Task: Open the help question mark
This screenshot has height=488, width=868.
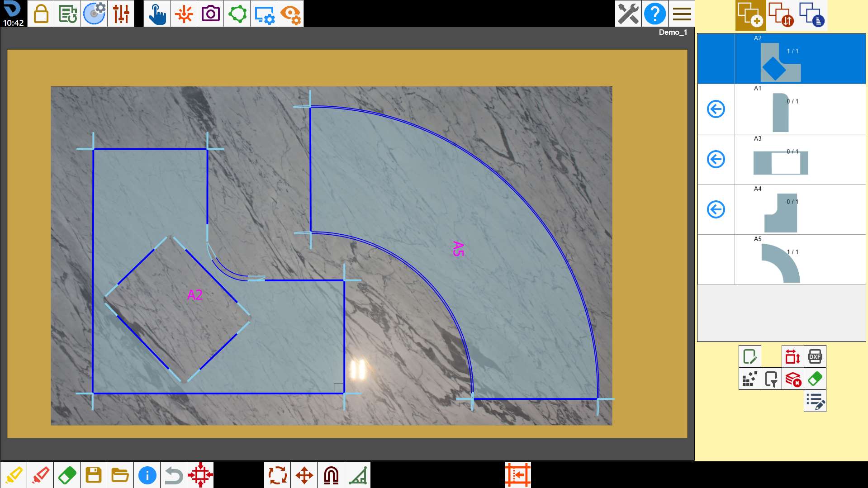Action: 655,14
